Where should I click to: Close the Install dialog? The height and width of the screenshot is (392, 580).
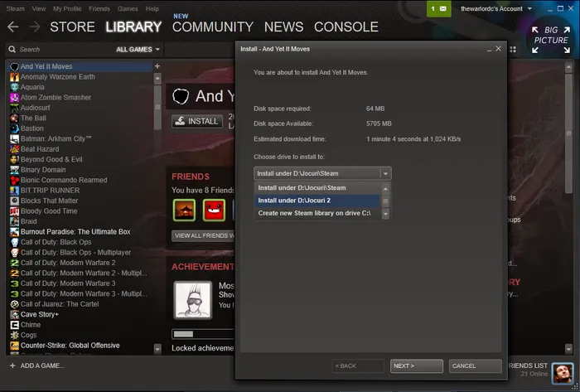coord(498,49)
